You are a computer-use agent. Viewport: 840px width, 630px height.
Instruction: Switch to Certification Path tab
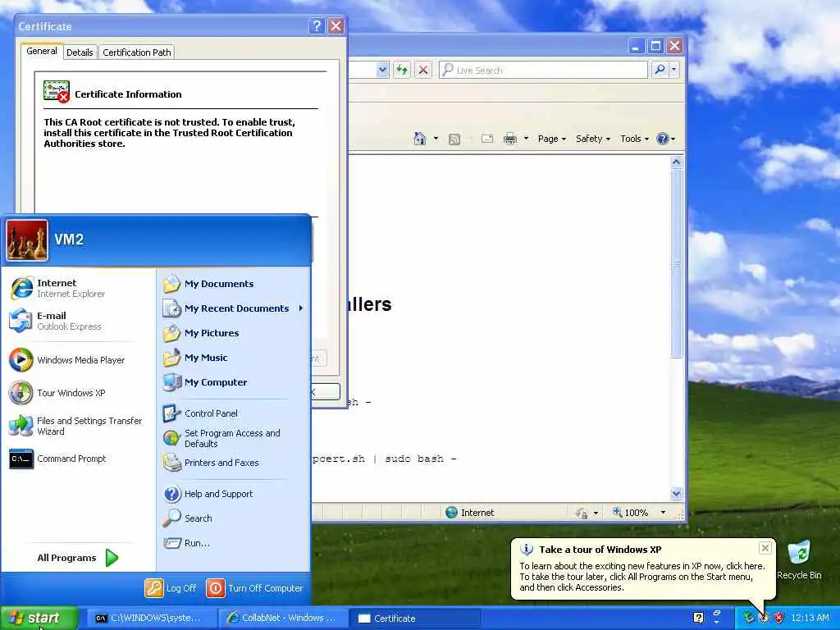(x=137, y=52)
